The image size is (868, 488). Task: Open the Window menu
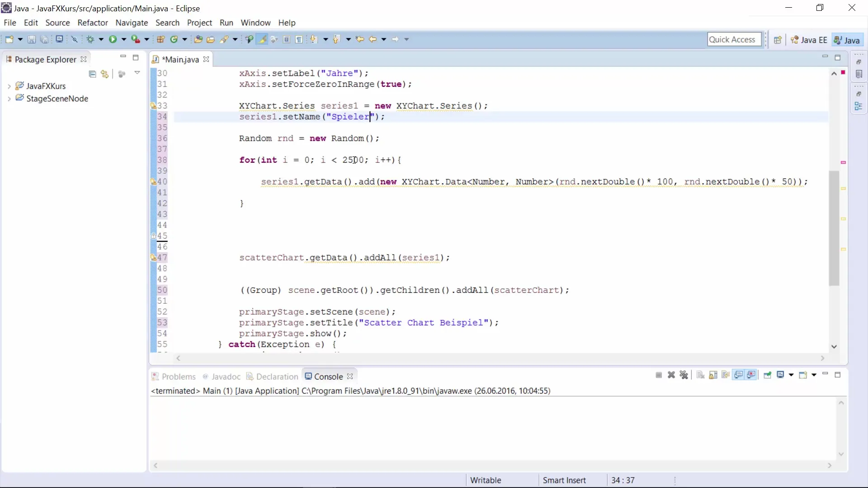click(255, 23)
